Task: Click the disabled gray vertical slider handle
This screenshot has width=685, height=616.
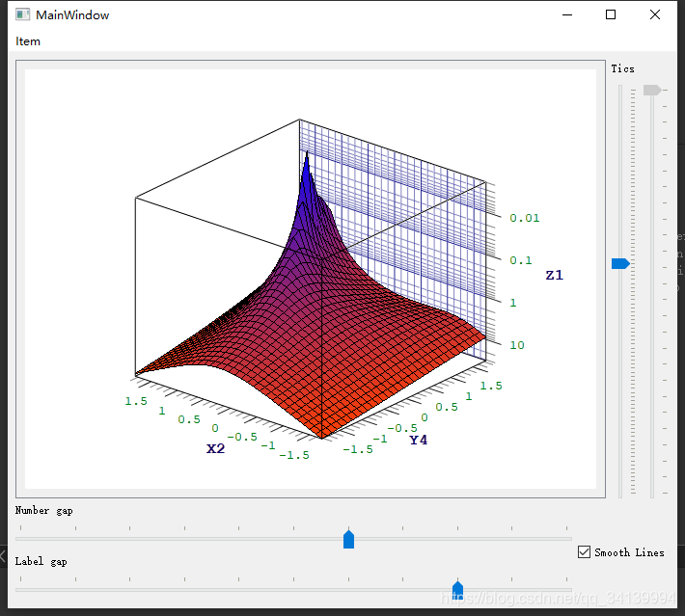Action: pyautogui.click(x=652, y=91)
